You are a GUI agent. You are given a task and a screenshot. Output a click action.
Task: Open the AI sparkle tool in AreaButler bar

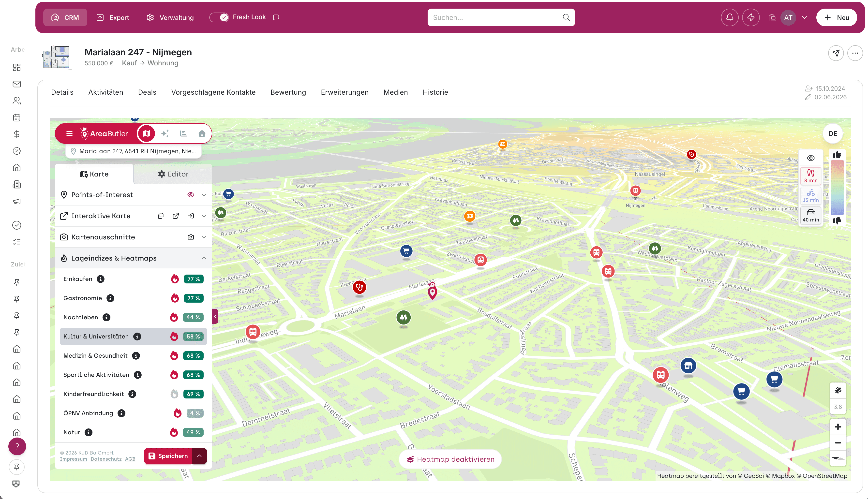[x=165, y=134]
